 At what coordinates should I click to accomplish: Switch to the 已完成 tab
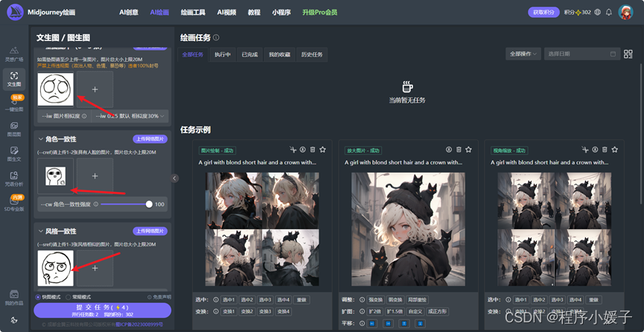coord(249,54)
